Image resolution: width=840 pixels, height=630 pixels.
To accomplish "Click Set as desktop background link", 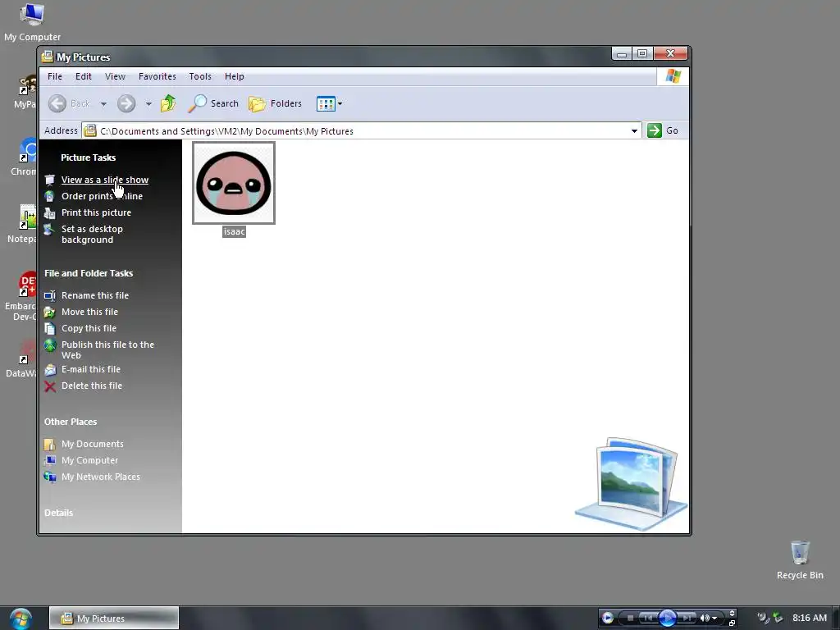I will pos(92,234).
